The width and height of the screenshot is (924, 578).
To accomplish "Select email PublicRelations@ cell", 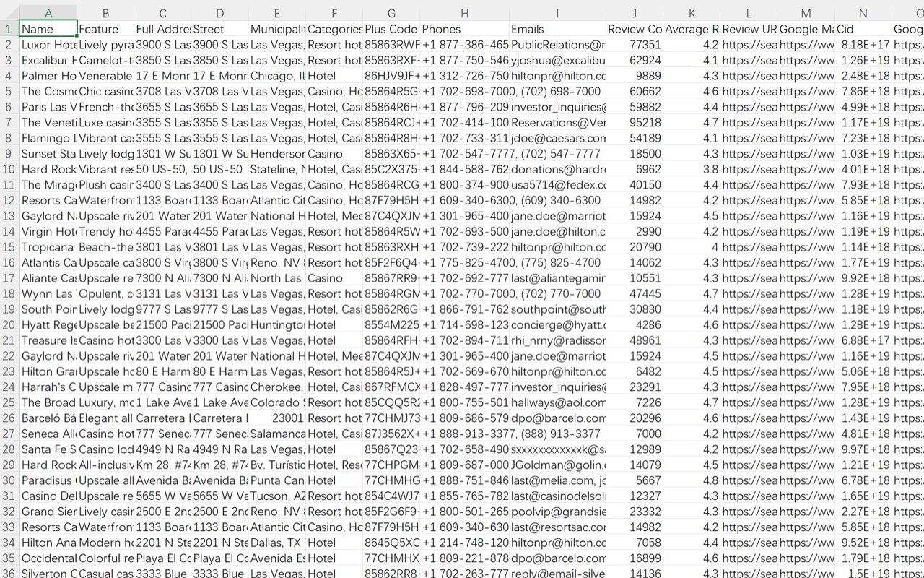I will point(557,44).
